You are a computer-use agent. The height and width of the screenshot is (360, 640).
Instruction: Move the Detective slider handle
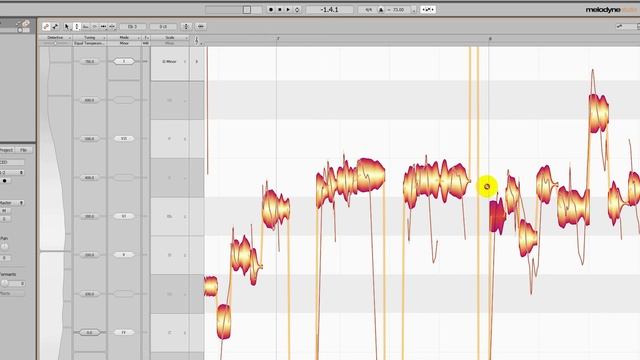pyautogui.click(x=56, y=43)
